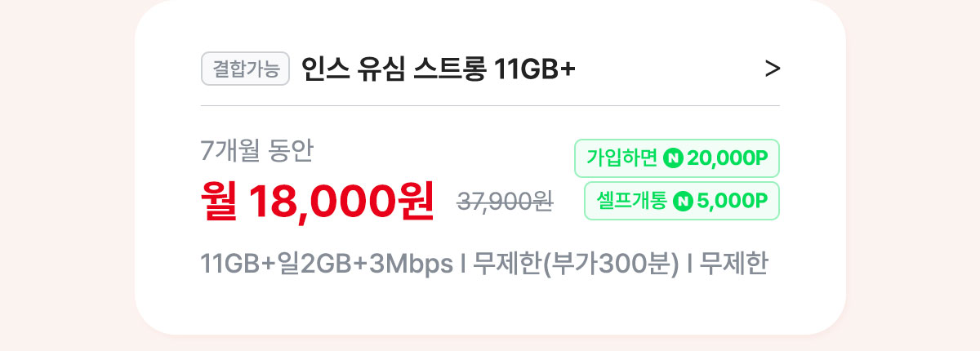Open plan details with the chevron arrow
Viewport: 980px width, 351px height.
pos(772,69)
